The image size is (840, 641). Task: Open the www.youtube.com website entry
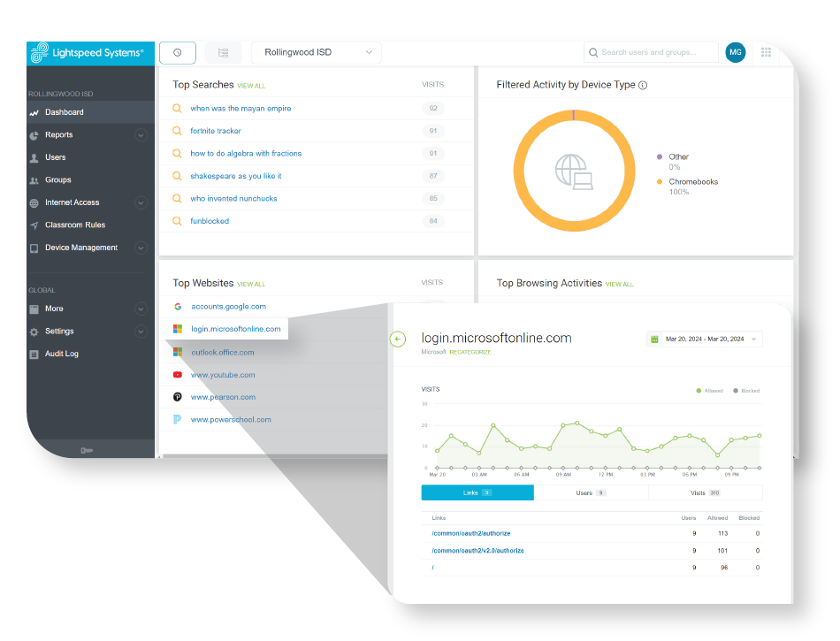coord(223,375)
